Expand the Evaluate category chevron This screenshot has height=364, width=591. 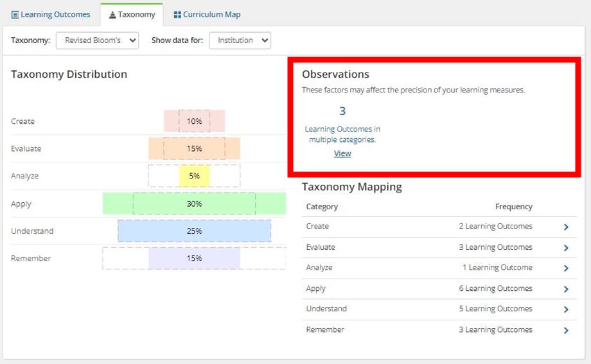[566, 248]
